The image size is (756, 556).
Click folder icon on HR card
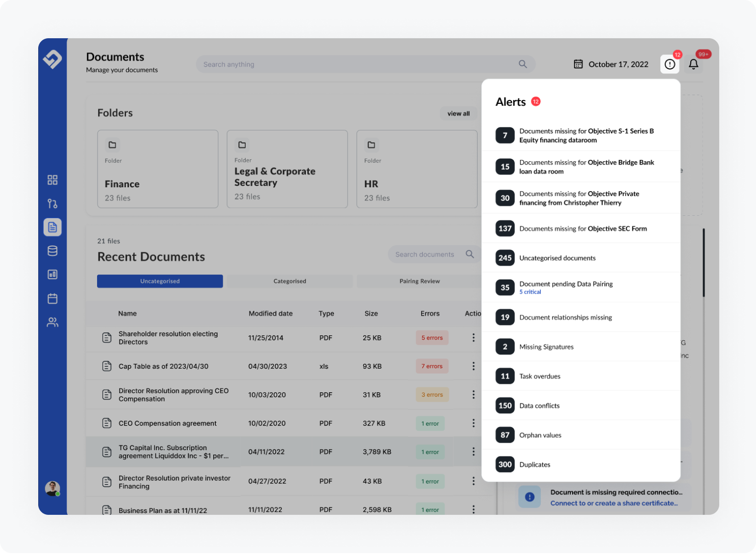click(372, 145)
